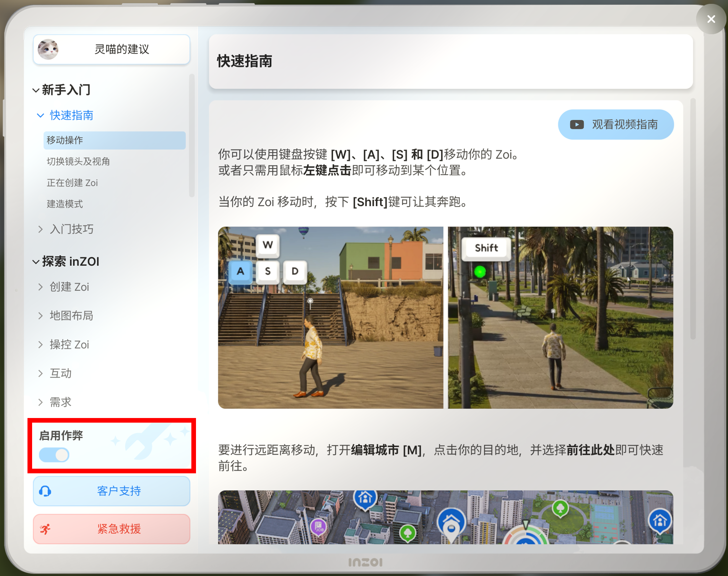Click the cat avatar icon
Image resolution: width=728 pixels, height=576 pixels.
[48, 49]
